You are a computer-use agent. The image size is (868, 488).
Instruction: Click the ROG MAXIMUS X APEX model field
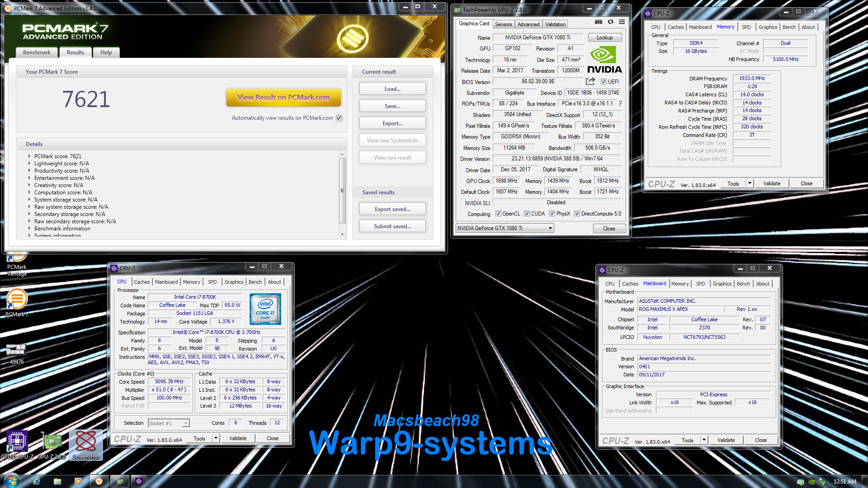pyautogui.click(x=679, y=310)
